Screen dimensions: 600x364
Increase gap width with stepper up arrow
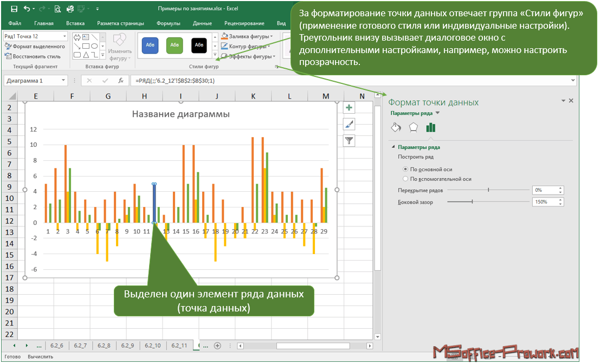click(560, 199)
